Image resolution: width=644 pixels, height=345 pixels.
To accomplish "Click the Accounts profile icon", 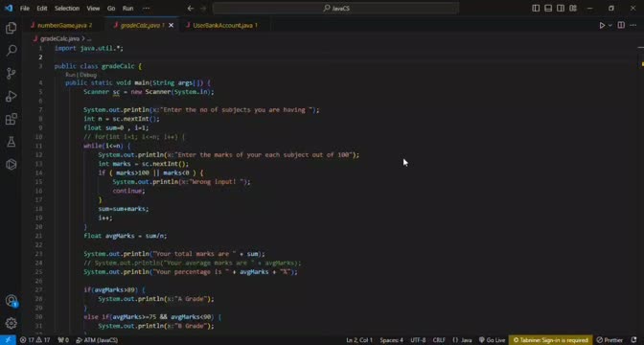I will point(11,301).
